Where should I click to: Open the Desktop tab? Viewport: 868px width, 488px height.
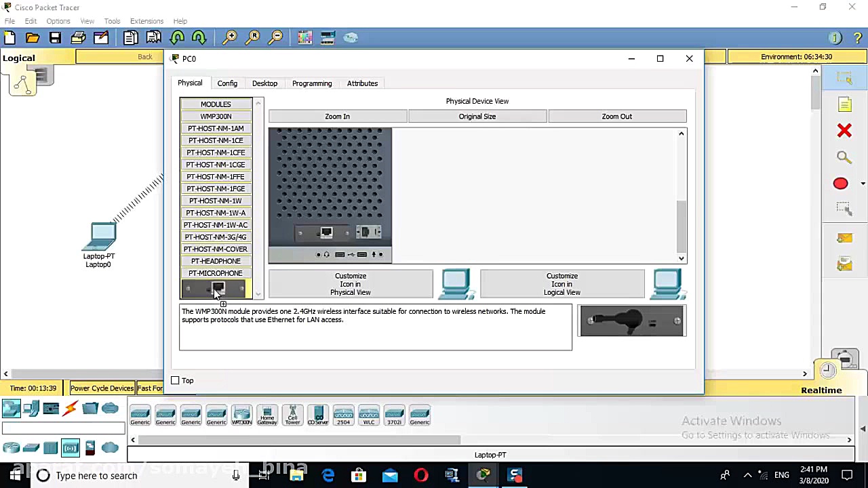[x=264, y=83]
